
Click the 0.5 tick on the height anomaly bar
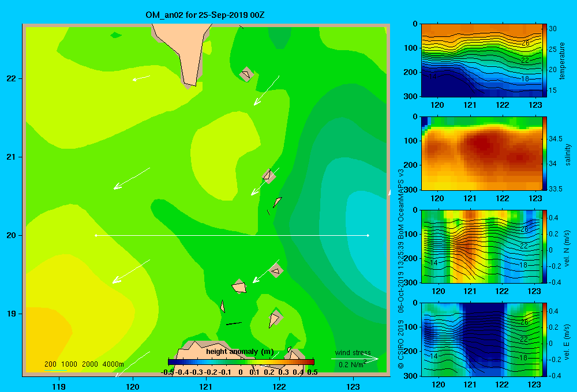point(312,372)
